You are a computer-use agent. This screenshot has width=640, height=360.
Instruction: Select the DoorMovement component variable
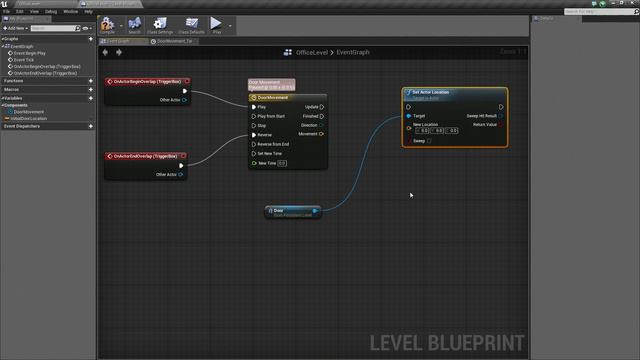click(x=29, y=112)
